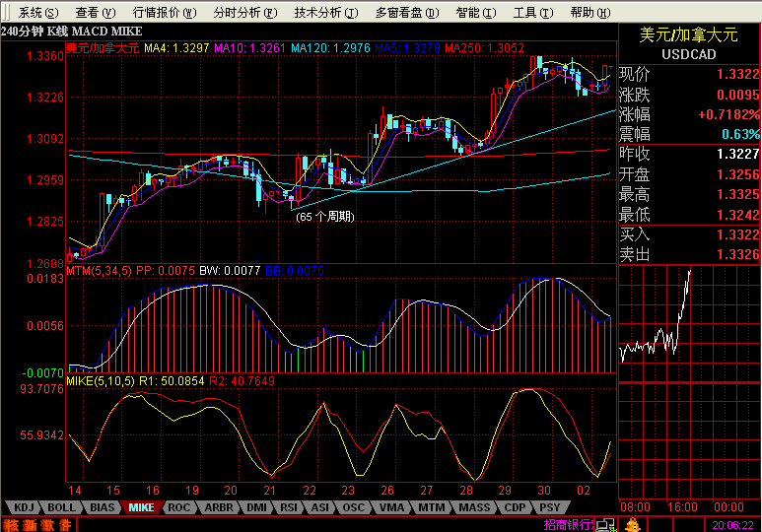Image resolution: width=762 pixels, height=532 pixels.
Task: Click the MIKE(5,10,5) indicator header
Action: pyautogui.click(x=101, y=381)
